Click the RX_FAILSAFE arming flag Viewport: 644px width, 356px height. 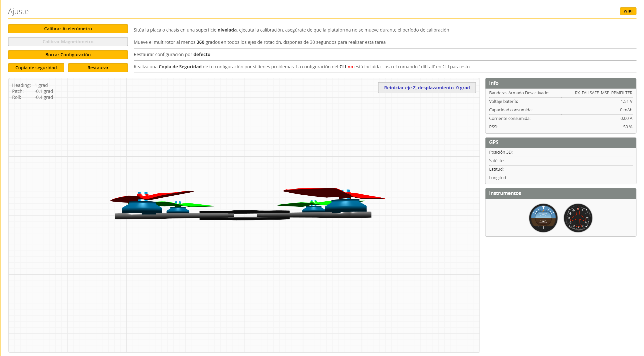click(586, 93)
